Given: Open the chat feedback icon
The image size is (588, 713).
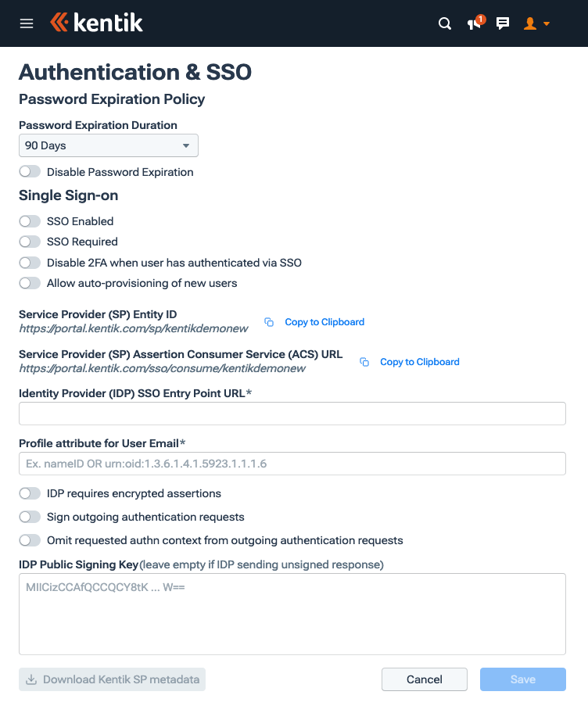Looking at the screenshot, I should pyautogui.click(x=502, y=23).
